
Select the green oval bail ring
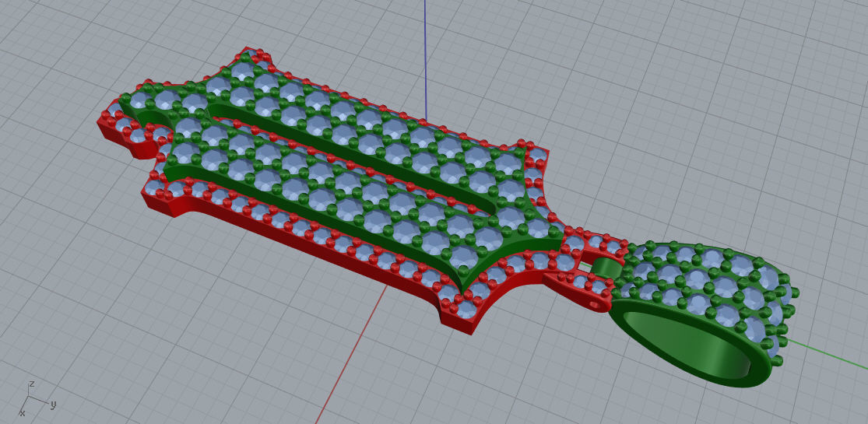[x=705, y=314]
